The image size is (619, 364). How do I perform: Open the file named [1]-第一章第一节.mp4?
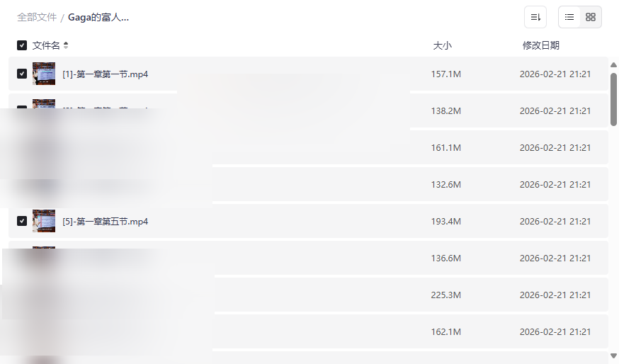pos(106,74)
